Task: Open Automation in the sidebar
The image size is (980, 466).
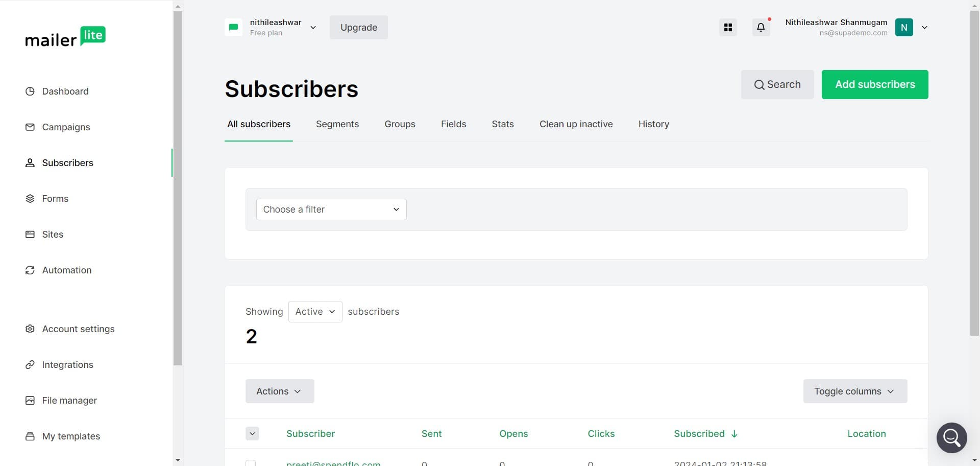Action: (x=66, y=270)
